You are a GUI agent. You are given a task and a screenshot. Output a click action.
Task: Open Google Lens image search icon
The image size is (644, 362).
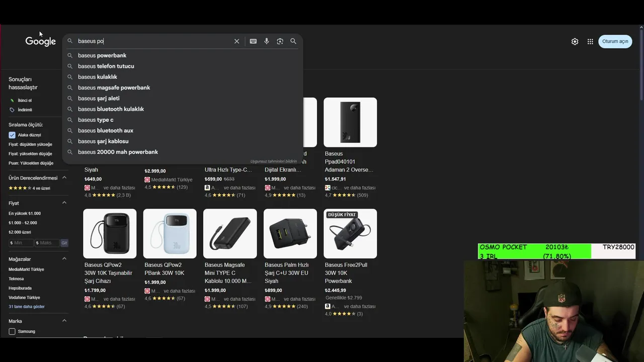280,41
